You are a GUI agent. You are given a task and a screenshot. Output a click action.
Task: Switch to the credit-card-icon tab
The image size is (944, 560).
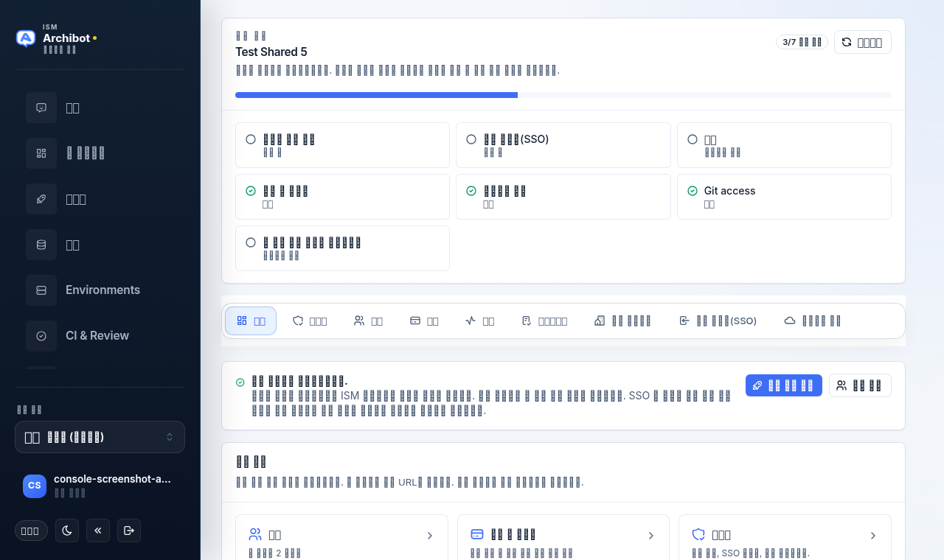[x=424, y=321]
